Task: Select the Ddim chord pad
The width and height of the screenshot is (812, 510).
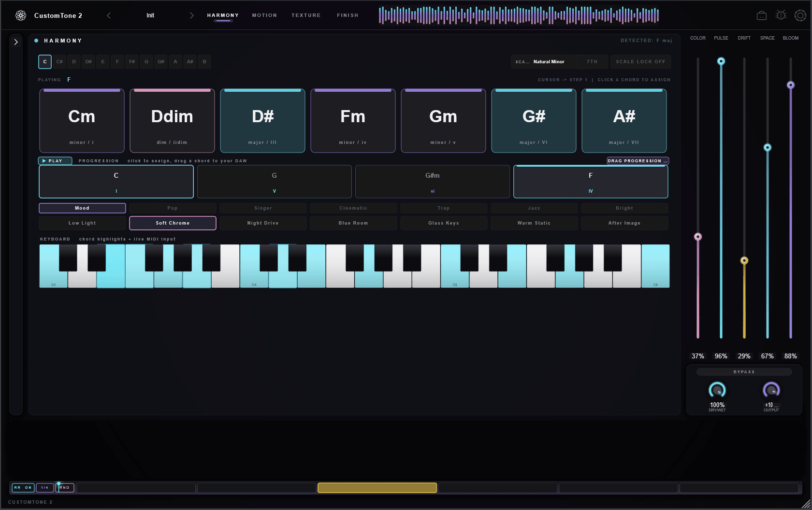Action: tap(172, 121)
